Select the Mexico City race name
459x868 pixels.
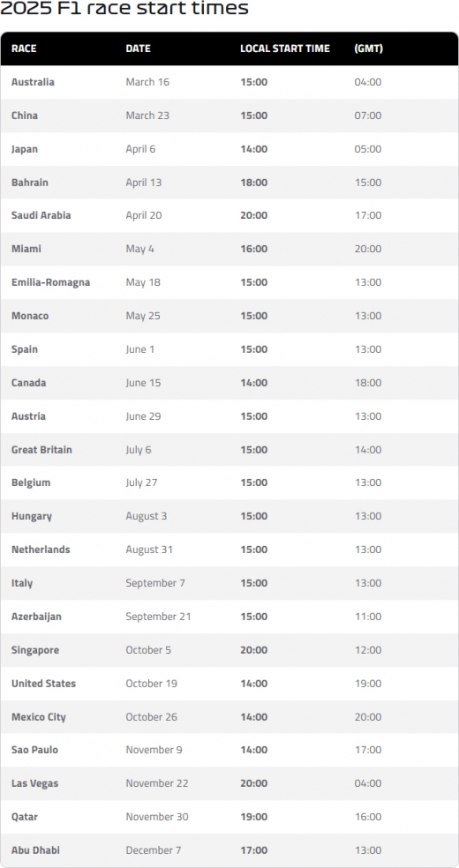tap(38, 717)
